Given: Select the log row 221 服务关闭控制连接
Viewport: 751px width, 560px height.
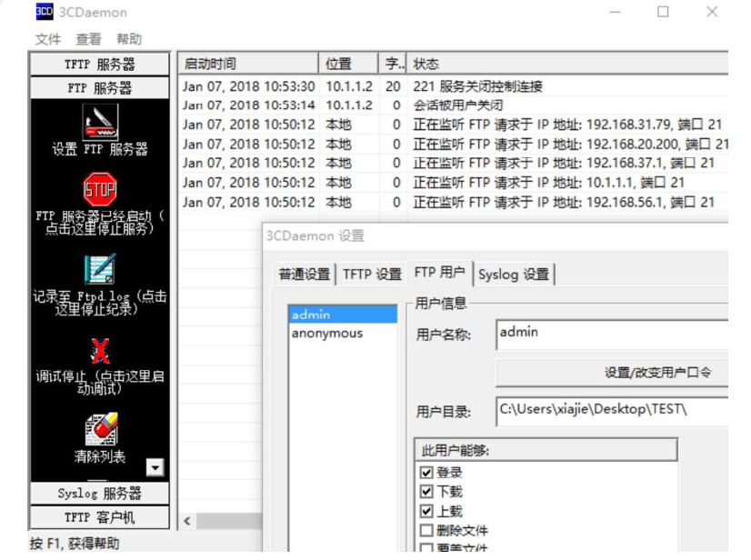Looking at the screenshot, I should point(454,86).
